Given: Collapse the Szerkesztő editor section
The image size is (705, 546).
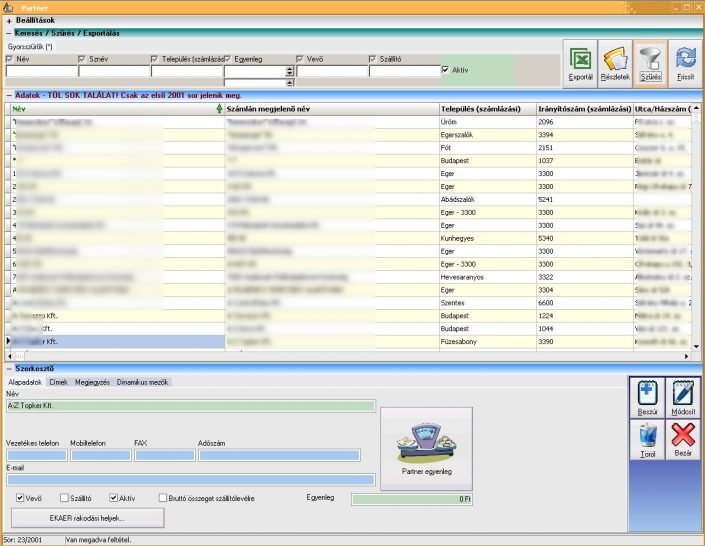Looking at the screenshot, I should [9, 370].
